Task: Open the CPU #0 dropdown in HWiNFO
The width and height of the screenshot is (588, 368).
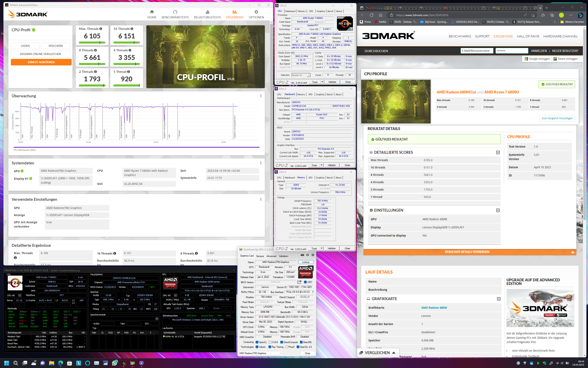Action: 14,295
